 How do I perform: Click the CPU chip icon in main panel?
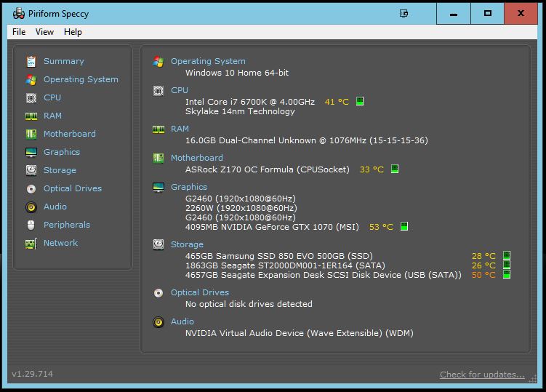[158, 91]
